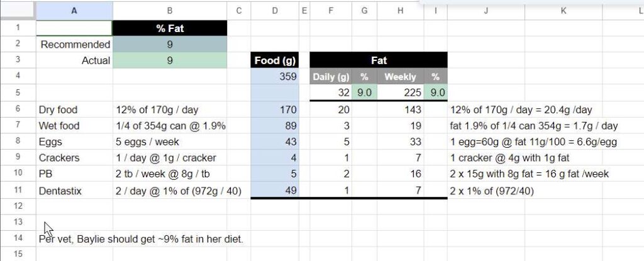Select the "Dry food" cell

pos(75,109)
